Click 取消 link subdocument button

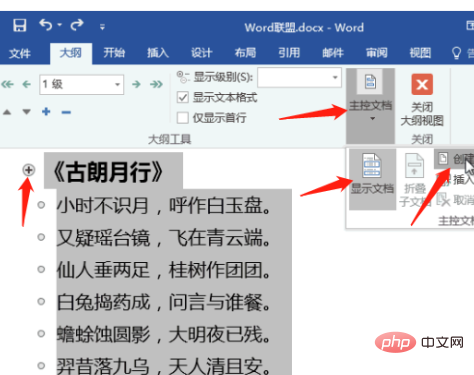pos(455,200)
